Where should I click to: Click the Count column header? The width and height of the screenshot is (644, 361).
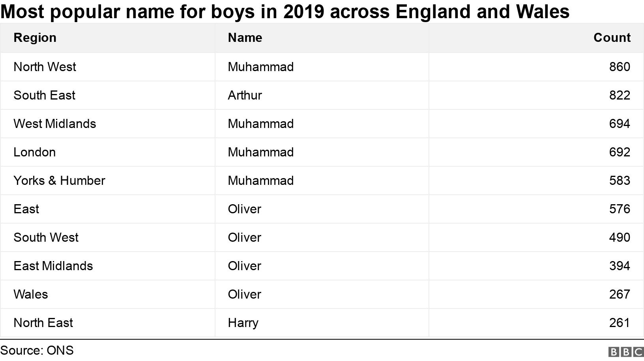click(x=612, y=38)
